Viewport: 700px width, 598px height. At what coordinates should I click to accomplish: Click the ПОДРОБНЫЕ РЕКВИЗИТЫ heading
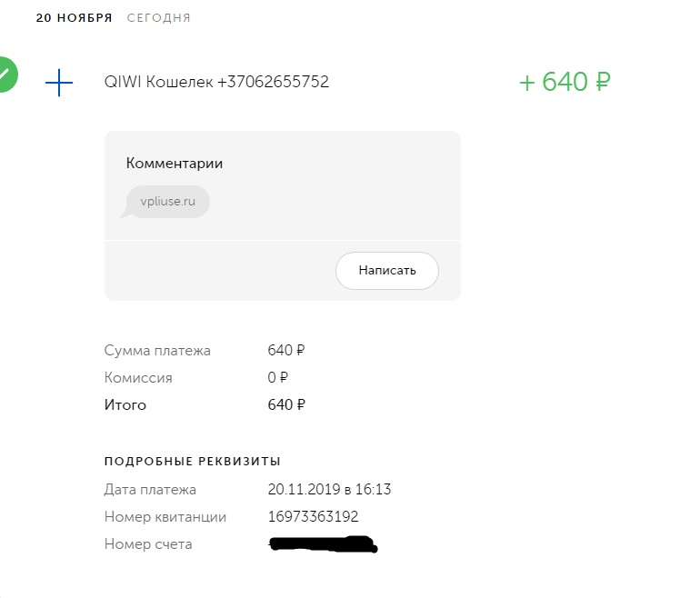point(193,462)
